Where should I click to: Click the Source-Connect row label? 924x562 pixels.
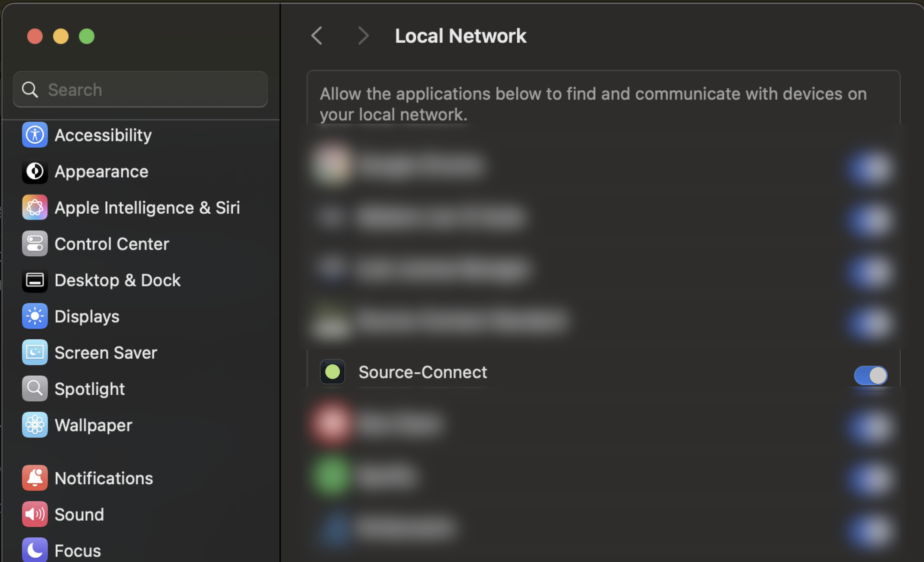(423, 372)
